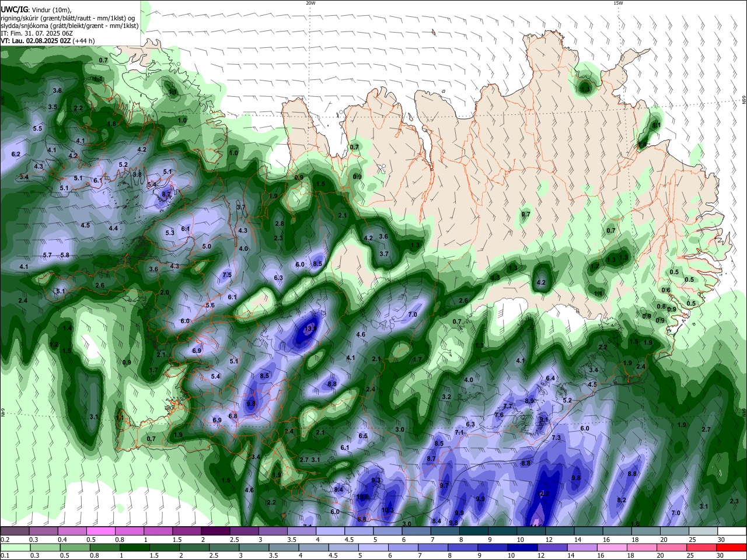
Task: Click the 6.5 precipitation value
Action: 363,436
